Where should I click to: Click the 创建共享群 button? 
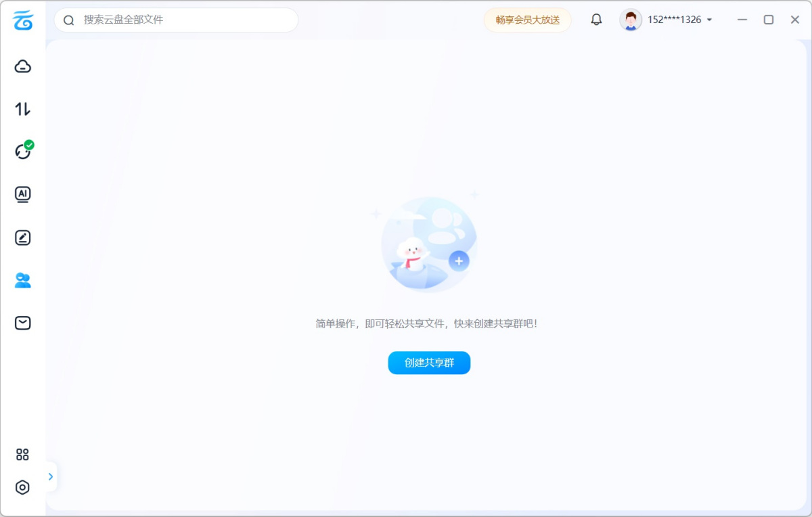429,363
